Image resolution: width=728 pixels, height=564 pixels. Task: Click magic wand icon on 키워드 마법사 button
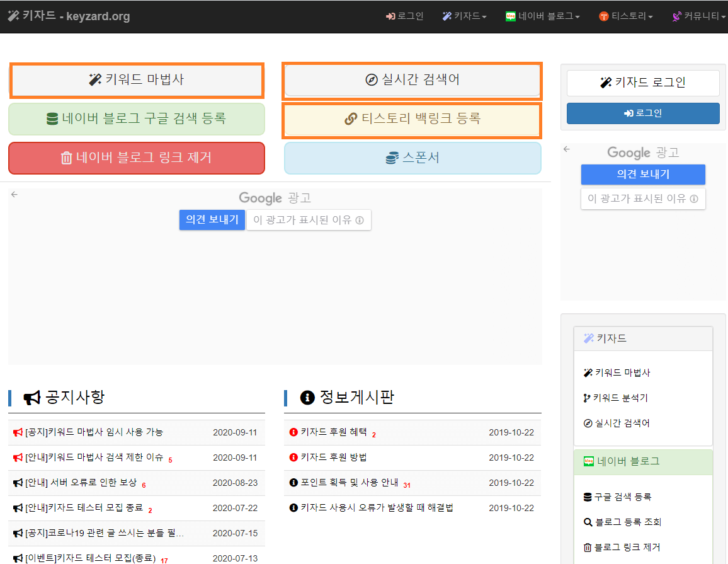point(95,79)
